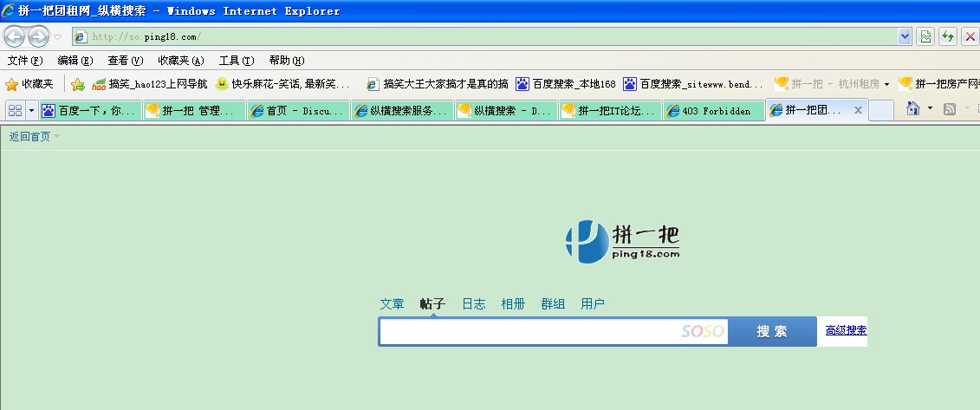This screenshot has height=410, width=980.
Task: Refresh the page with green arrows icon
Action: click(948, 37)
